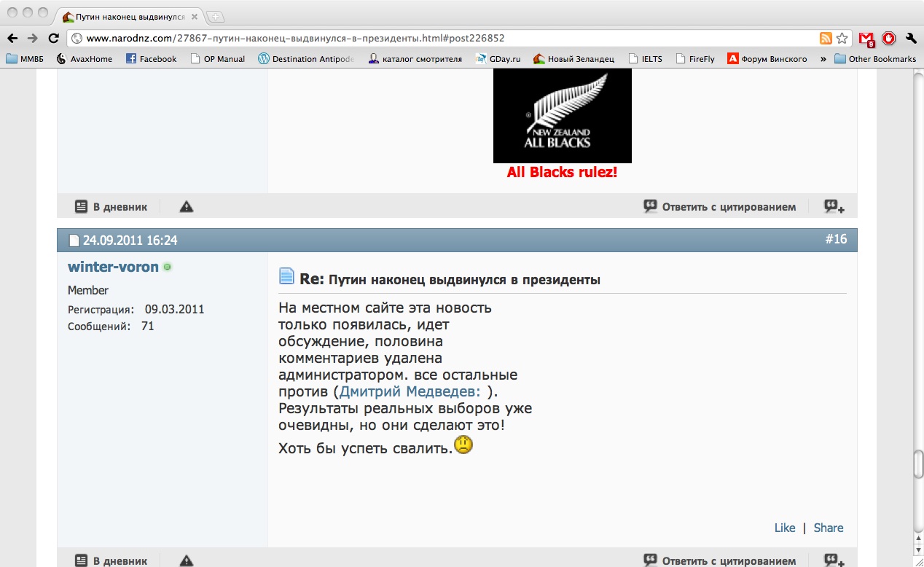The width and height of the screenshot is (924, 567).
Task: Open the каталог смотрителя bookmark
Action: coord(415,59)
